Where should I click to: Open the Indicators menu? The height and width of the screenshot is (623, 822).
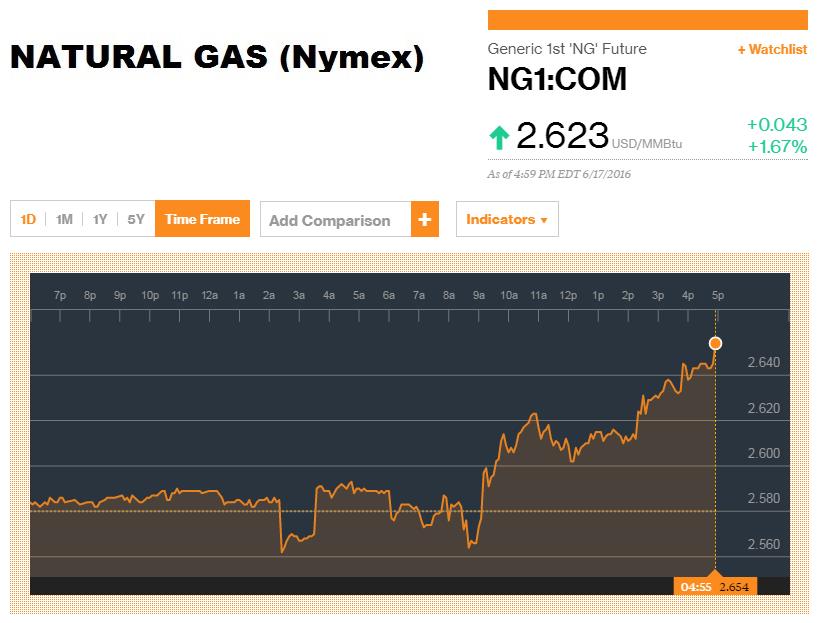tap(507, 219)
